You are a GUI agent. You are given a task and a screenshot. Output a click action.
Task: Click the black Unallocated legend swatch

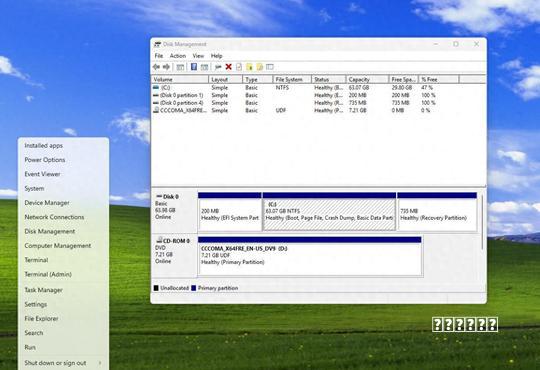coord(156,288)
